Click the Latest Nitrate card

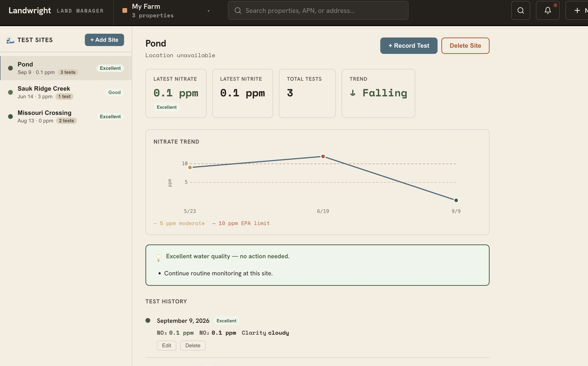click(176, 94)
